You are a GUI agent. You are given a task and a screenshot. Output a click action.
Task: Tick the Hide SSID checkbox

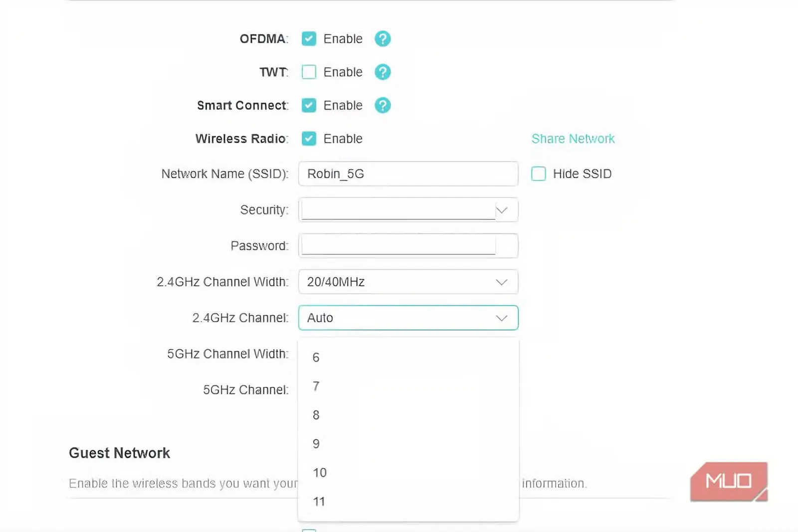tap(539, 174)
